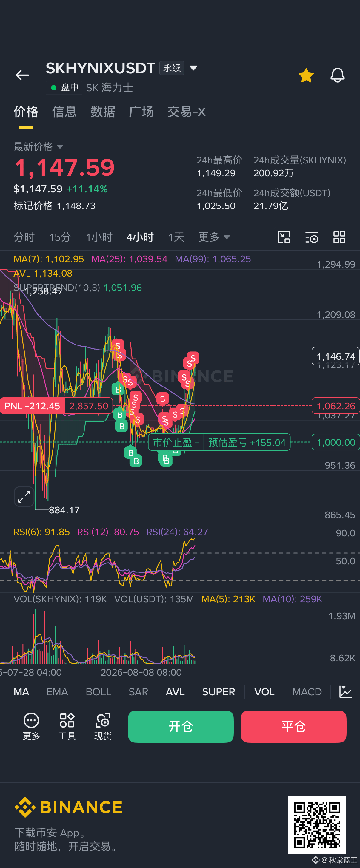Click the 1,062.26 entry price tag
Viewport: 360px width, 868px height.
[336, 406]
